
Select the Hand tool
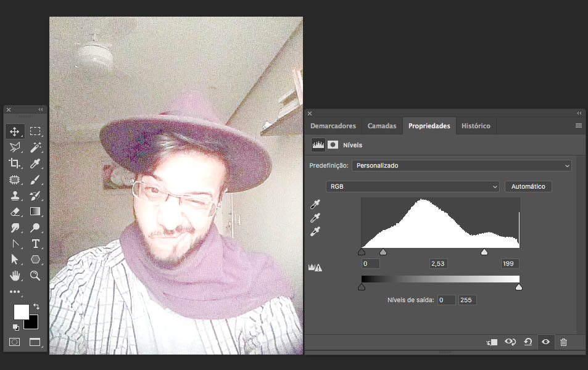click(15, 276)
